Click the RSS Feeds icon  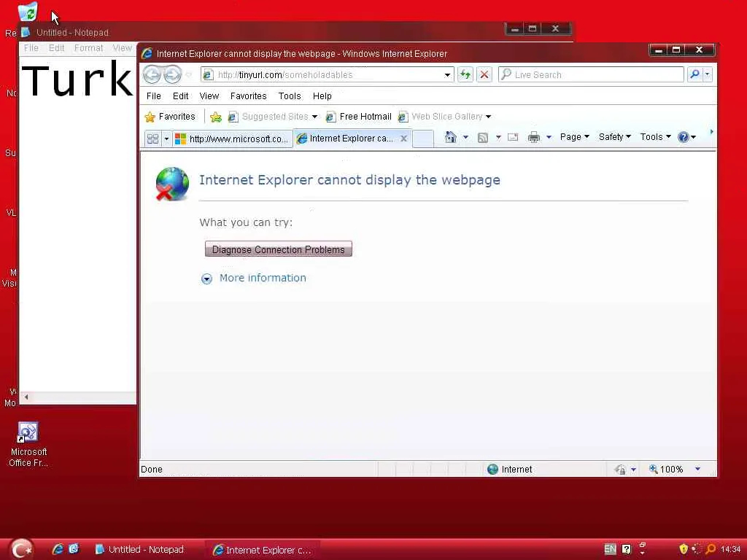483,138
